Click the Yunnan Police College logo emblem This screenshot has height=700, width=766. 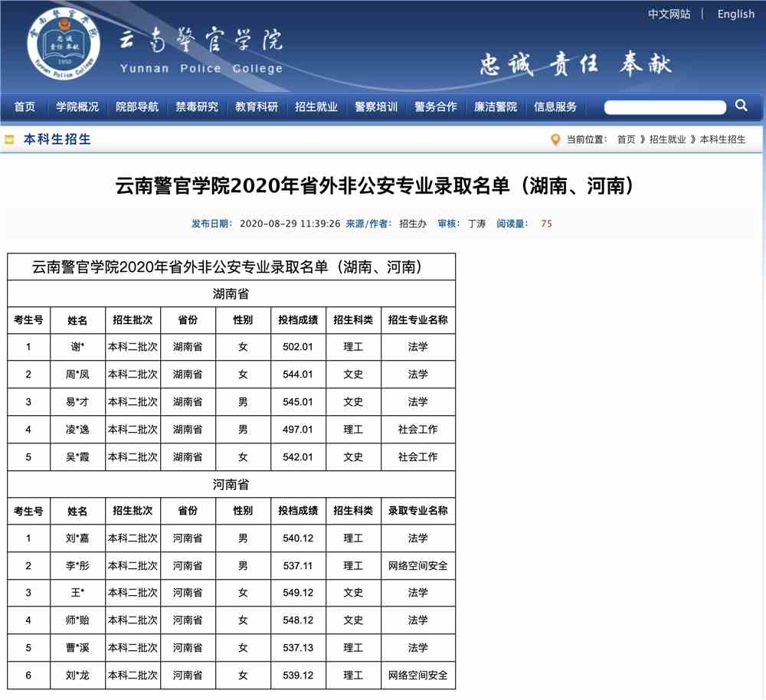click(x=64, y=44)
